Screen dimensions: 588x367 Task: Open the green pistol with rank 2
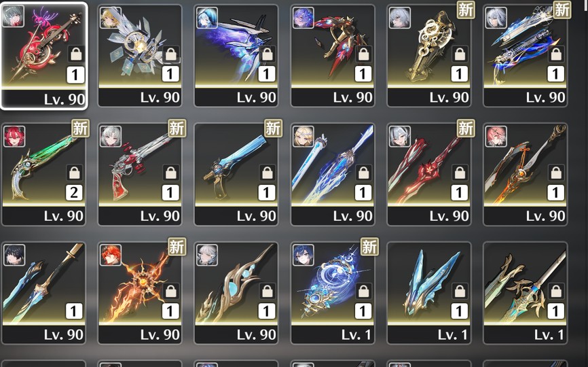tap(44, 174)
